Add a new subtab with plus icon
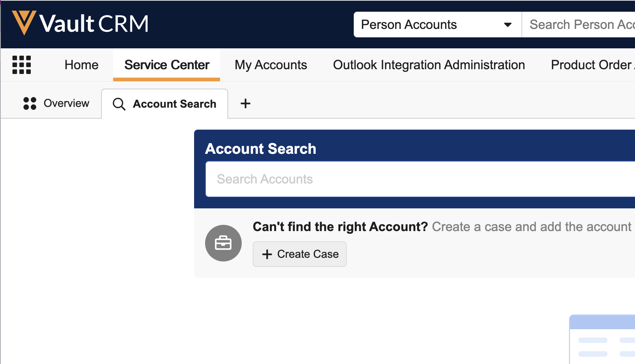 [245, 104]
